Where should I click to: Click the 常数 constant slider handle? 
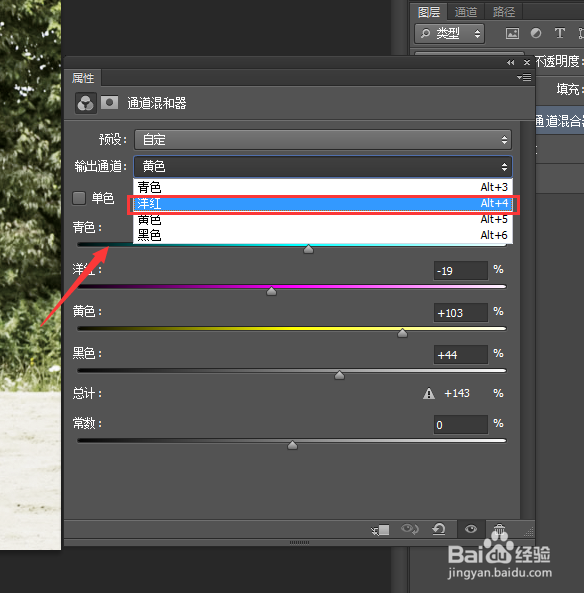pyautogui.click(x=292, y=445)
